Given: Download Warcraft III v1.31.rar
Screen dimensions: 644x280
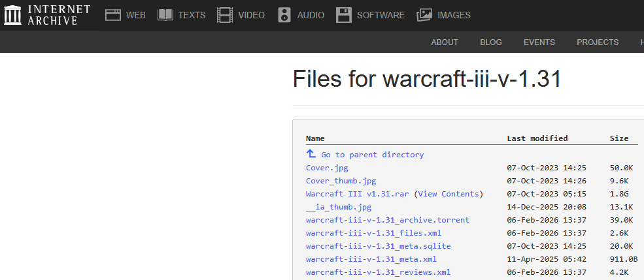Looking at the screenshot, I should pyautogui.click(x=358, y=194).
